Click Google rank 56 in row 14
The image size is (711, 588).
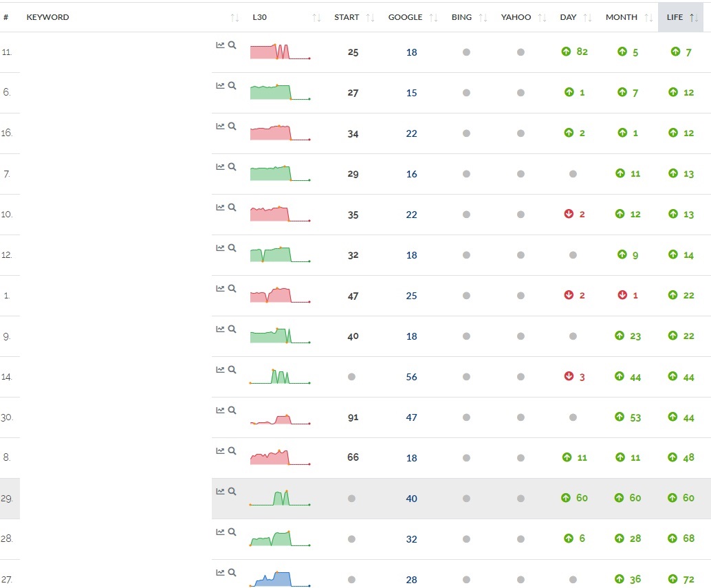411,377
